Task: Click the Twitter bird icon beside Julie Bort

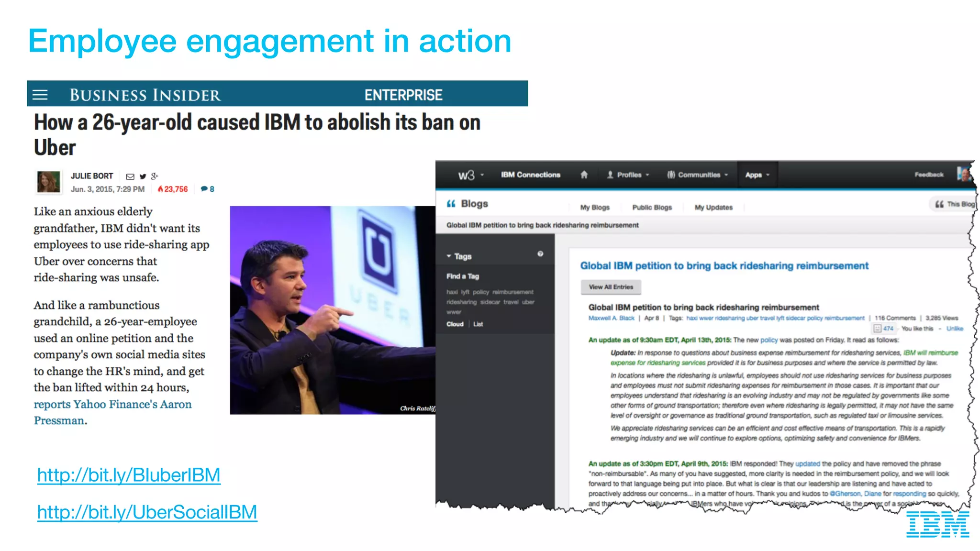Action: click(143, 176)
